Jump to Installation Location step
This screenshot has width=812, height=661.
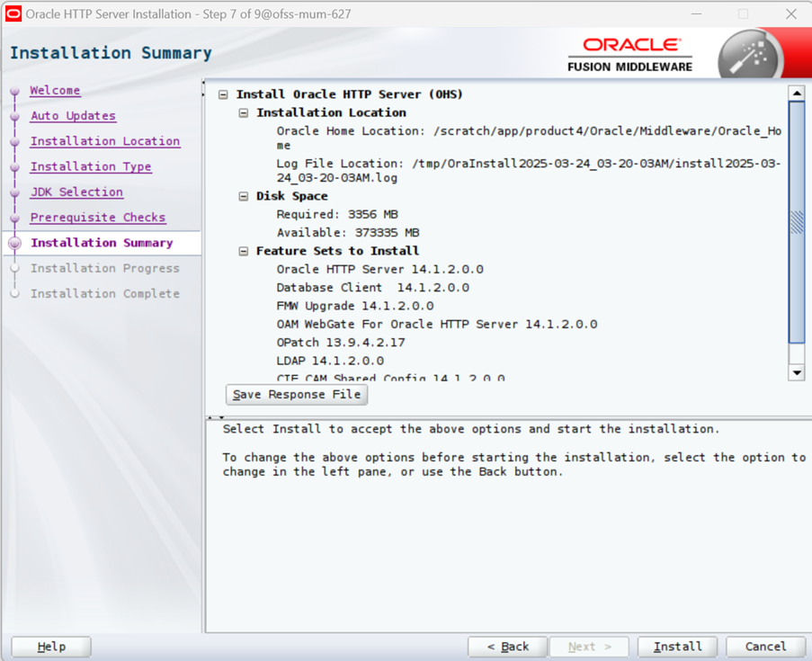(105, 141)
